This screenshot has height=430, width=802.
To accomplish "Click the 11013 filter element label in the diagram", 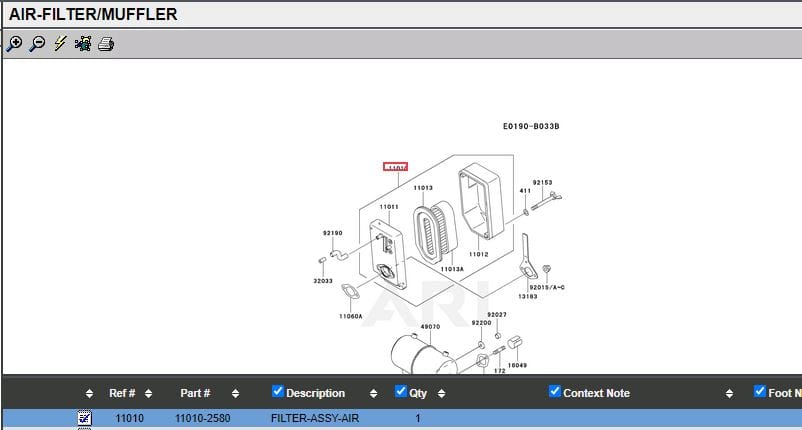I will (x=423, y=188).
